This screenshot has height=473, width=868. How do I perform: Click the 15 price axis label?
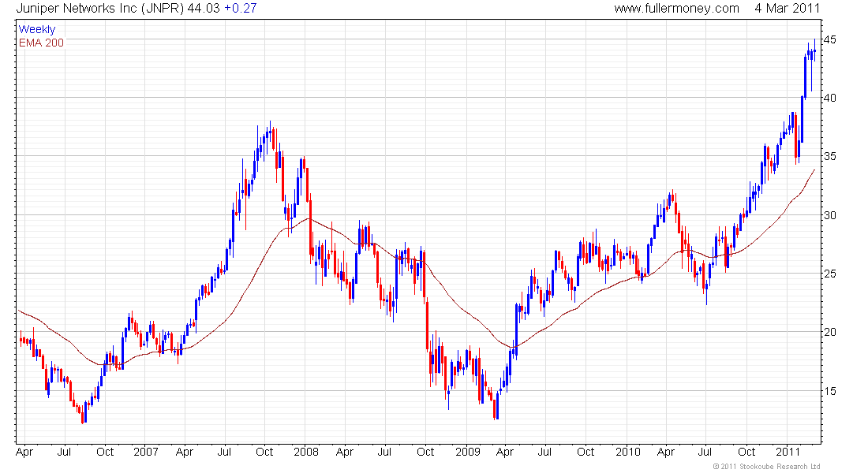tap(830, 391)
